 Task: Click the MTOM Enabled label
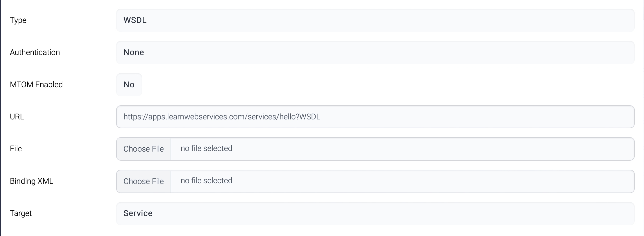36,85
